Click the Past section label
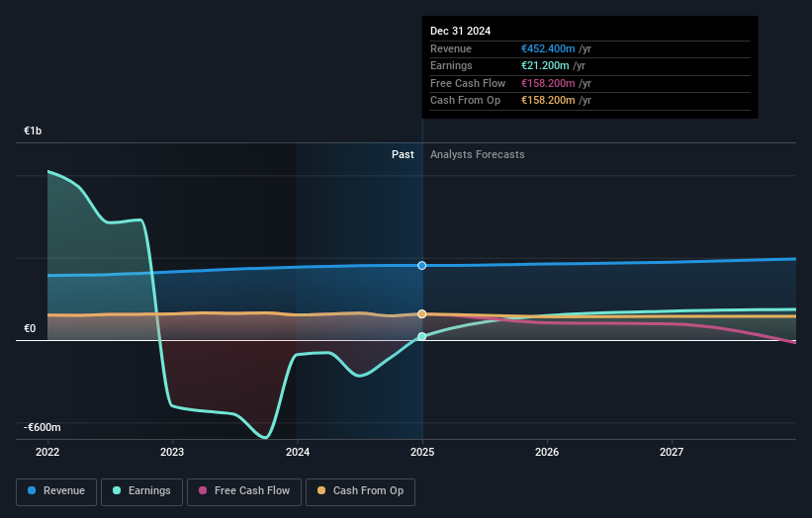Image resolution: width=812 pixels, height=518 pixels. 403,154
